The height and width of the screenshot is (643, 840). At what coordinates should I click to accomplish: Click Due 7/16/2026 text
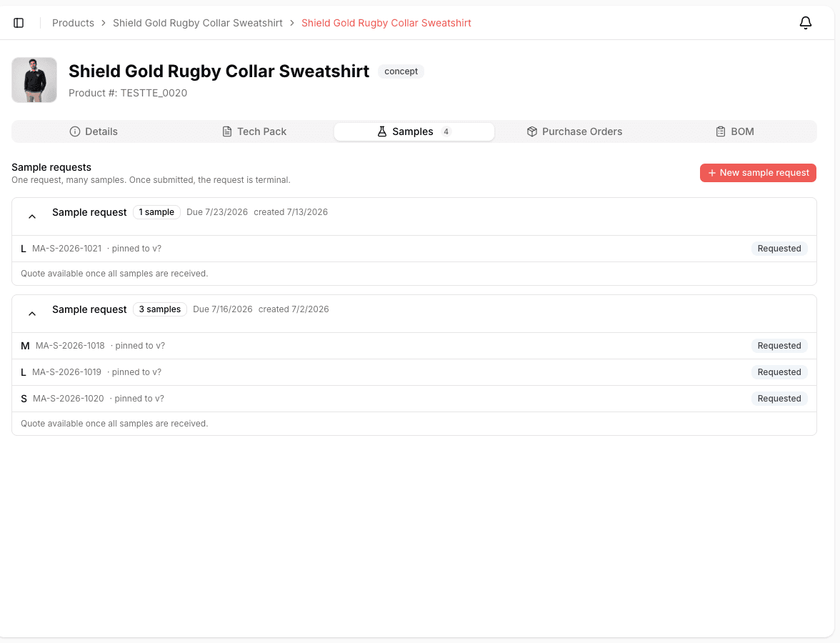pos(222,309)
